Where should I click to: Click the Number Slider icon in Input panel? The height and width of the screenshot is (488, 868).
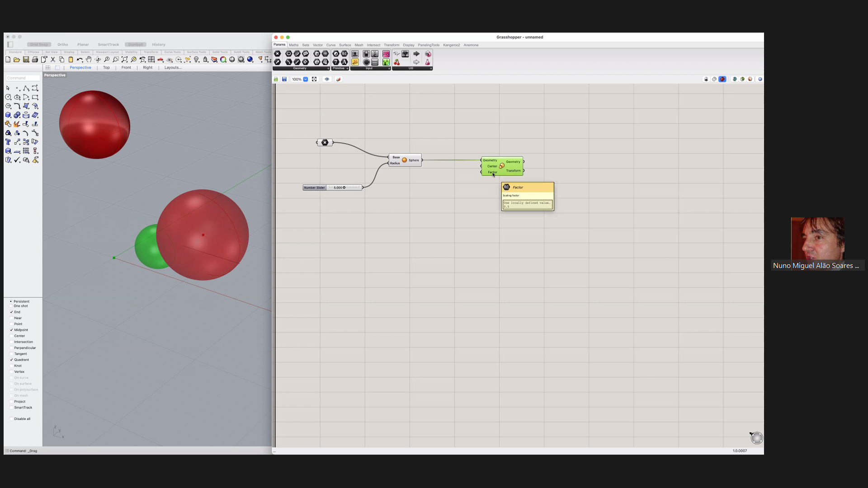[x=355, y=54]
